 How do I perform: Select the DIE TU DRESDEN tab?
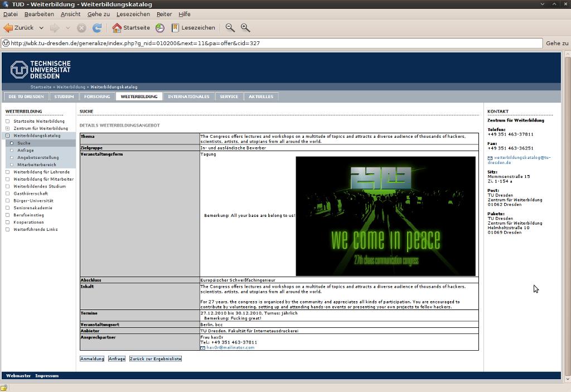point(26,96)
